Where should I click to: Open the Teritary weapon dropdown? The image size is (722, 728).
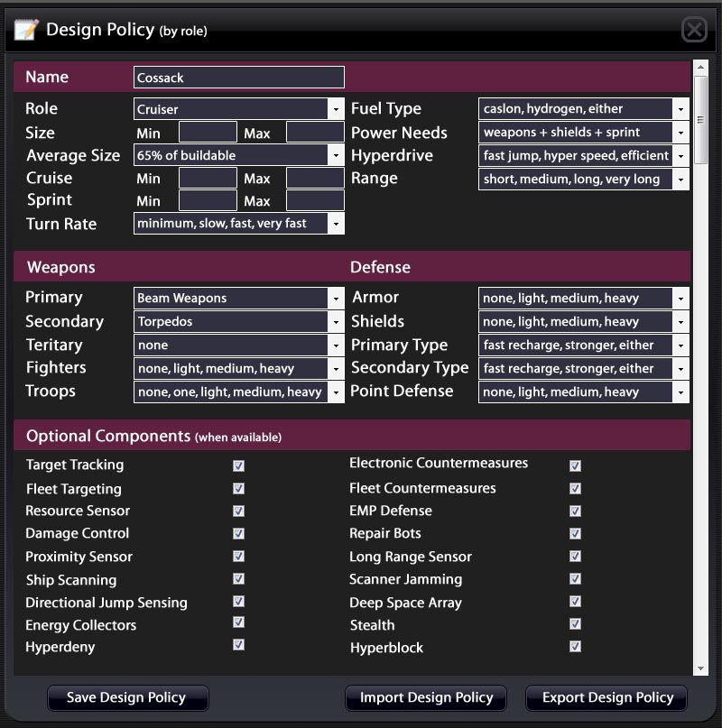(239, 345)
